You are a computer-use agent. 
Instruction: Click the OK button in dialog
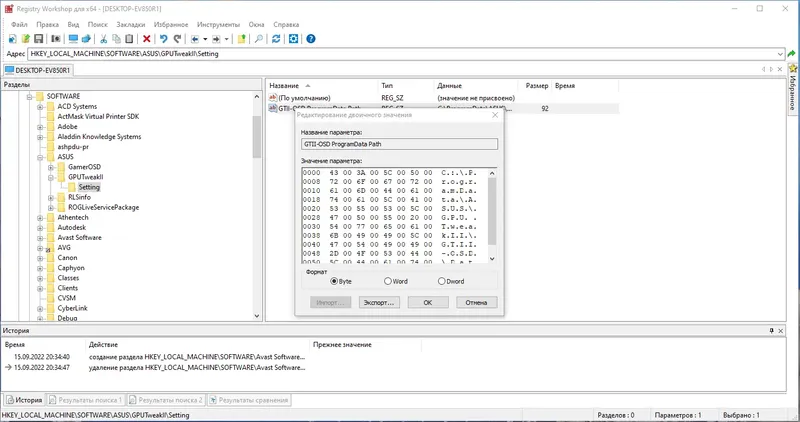click(428, 303)
